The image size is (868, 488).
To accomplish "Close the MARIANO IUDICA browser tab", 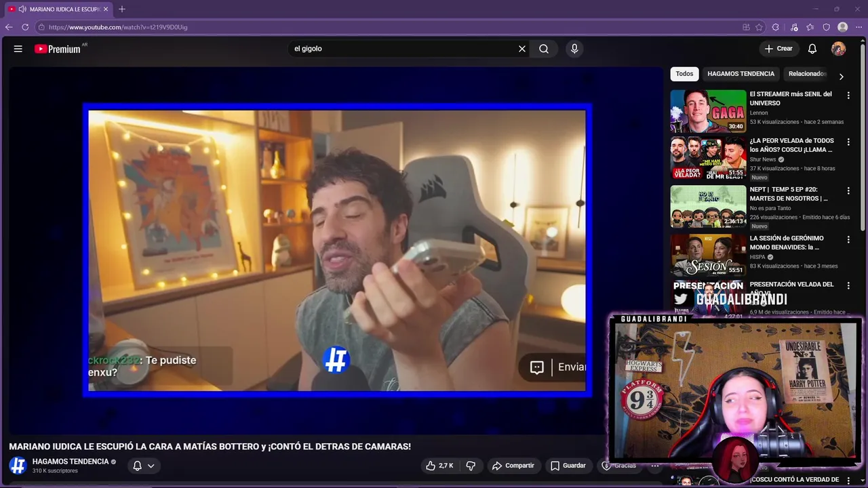I will pyautogui.click(x=106, y=9).
